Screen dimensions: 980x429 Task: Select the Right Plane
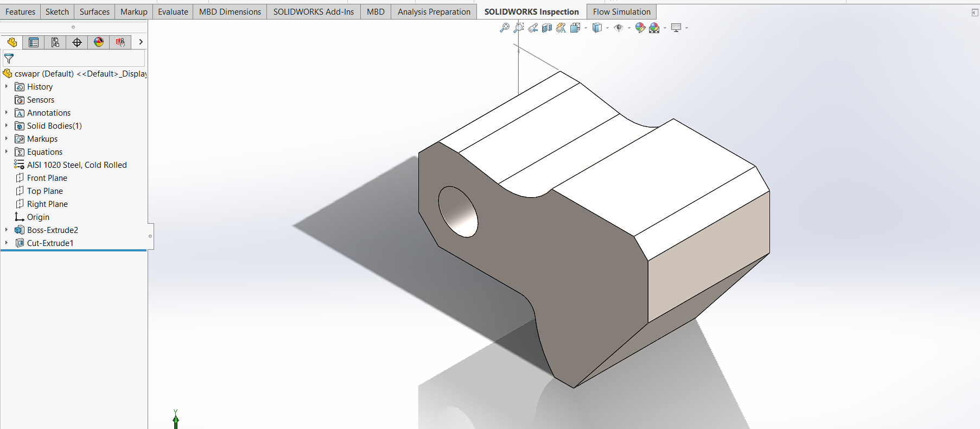[47, 204]
